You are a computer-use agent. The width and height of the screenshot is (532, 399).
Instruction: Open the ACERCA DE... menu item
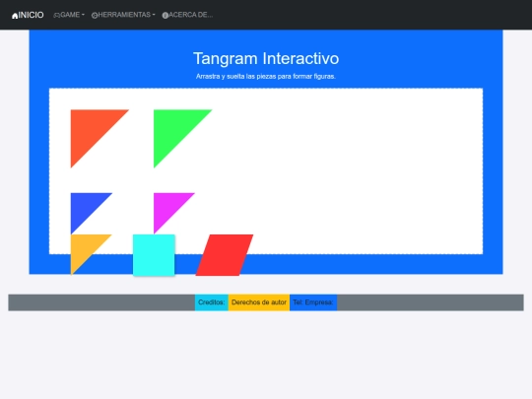[x=187, y=15]
